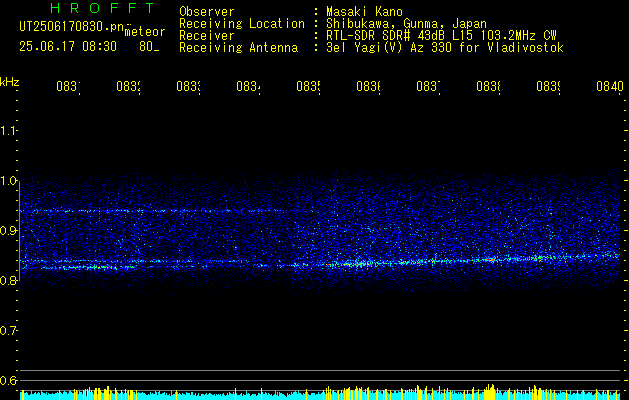The image size is (629, 400).
Task: Click the Observer label
Action: [207, 11]
